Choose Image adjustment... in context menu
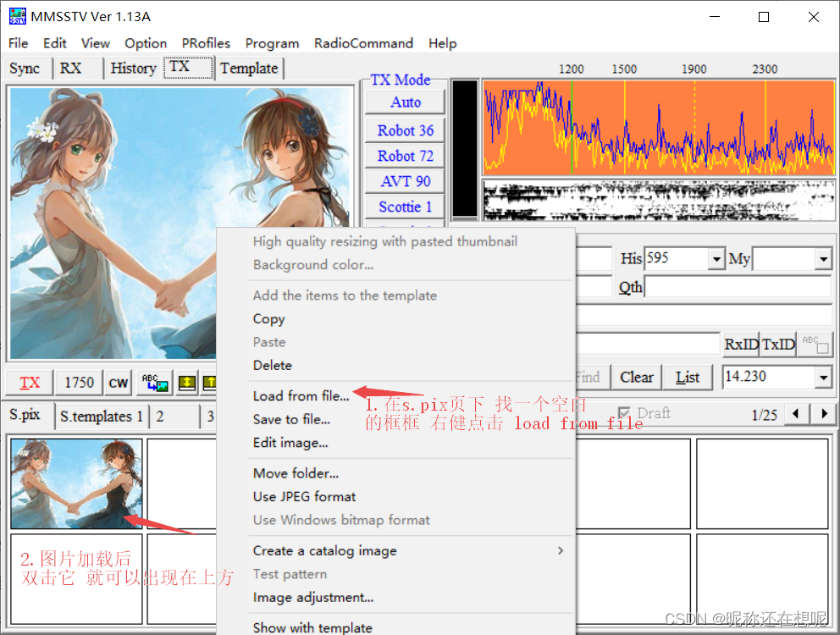The width and height of the screenshot is (840, 635). 313,598
